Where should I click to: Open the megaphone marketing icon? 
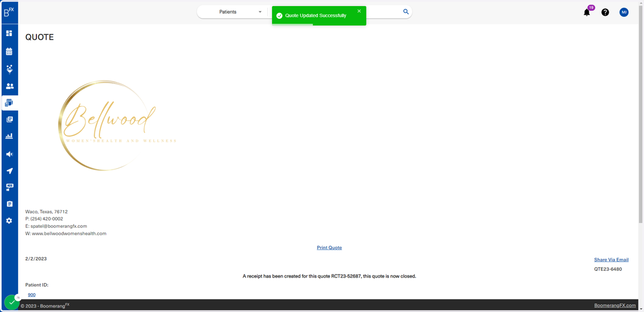9,154
